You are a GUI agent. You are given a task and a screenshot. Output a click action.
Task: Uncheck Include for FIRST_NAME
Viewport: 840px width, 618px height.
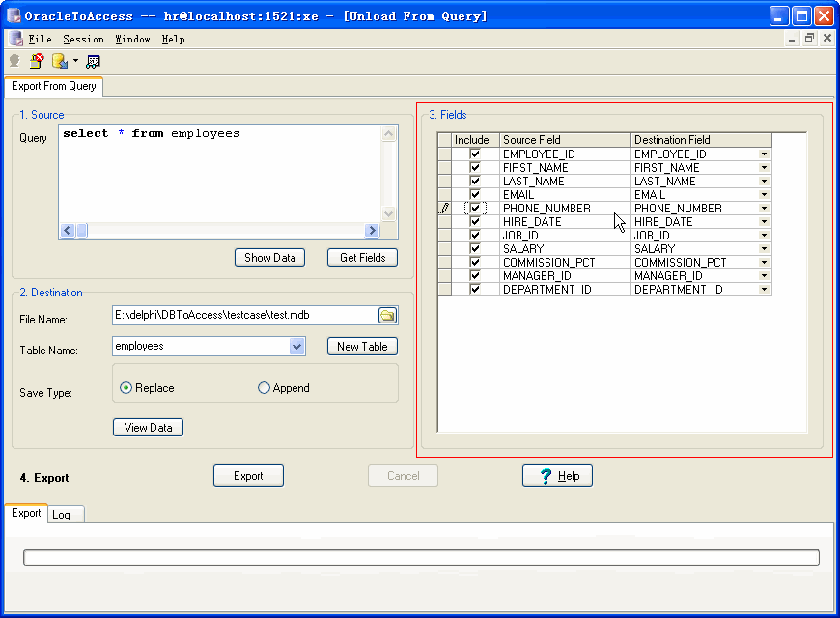[475, 167]
